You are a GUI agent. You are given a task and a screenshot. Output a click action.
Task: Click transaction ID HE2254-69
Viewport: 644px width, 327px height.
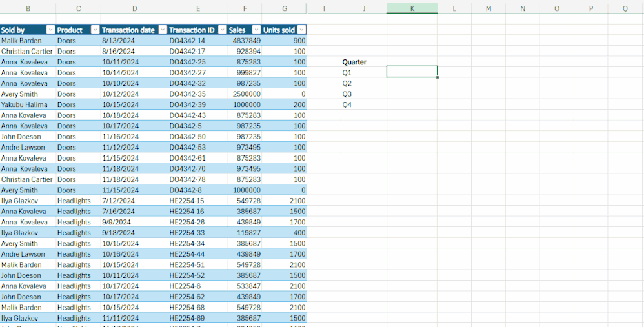(198, 318)
